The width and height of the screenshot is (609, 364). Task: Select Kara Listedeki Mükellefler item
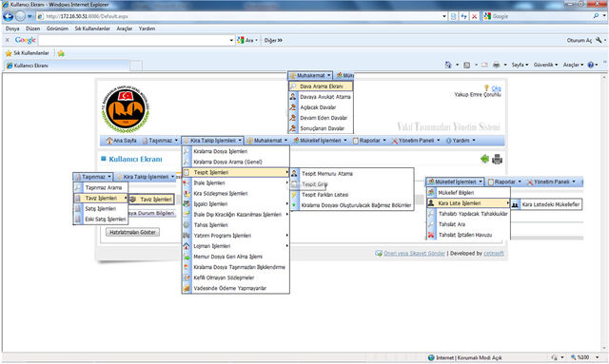click(546, 204)
